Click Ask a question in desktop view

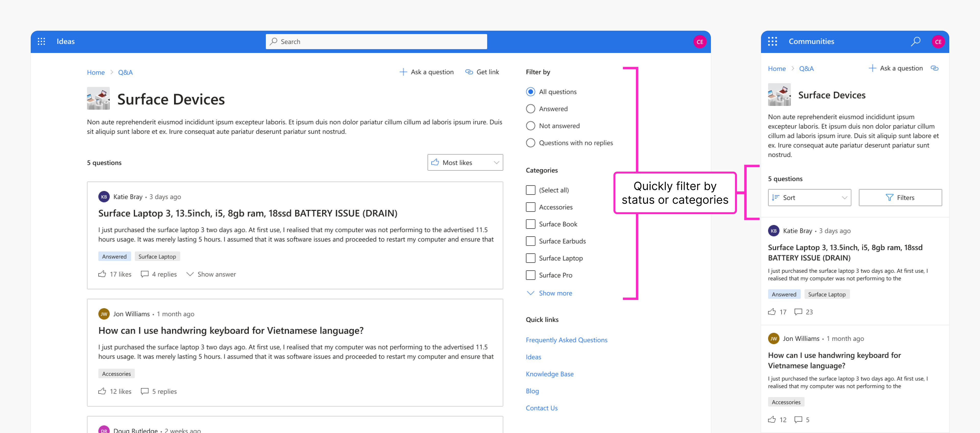point(426,72)
